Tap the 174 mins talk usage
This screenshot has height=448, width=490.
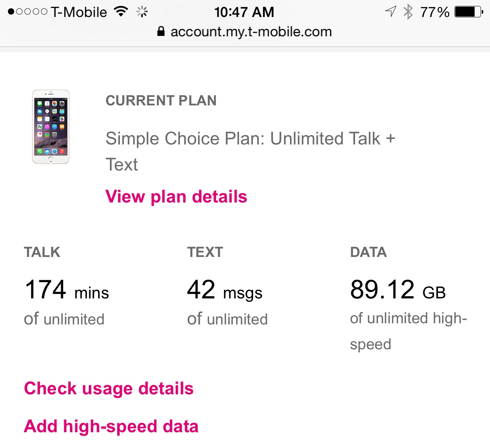click(x=67, y=290)
